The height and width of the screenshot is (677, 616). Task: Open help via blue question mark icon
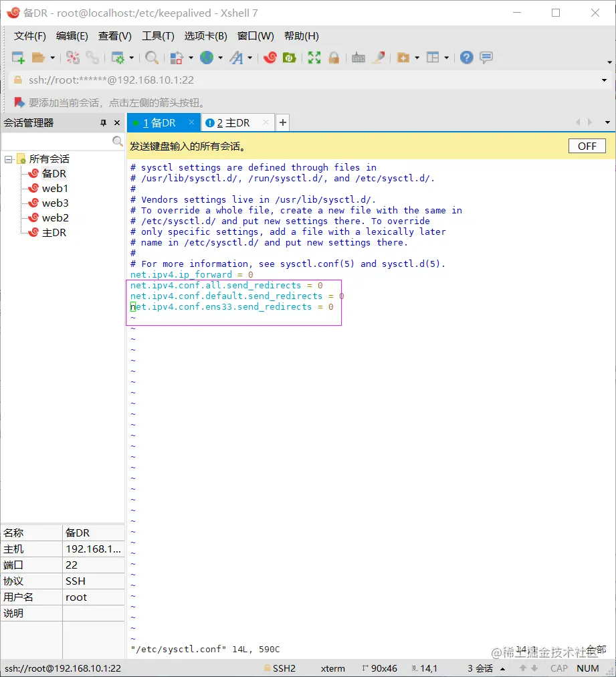467,58
